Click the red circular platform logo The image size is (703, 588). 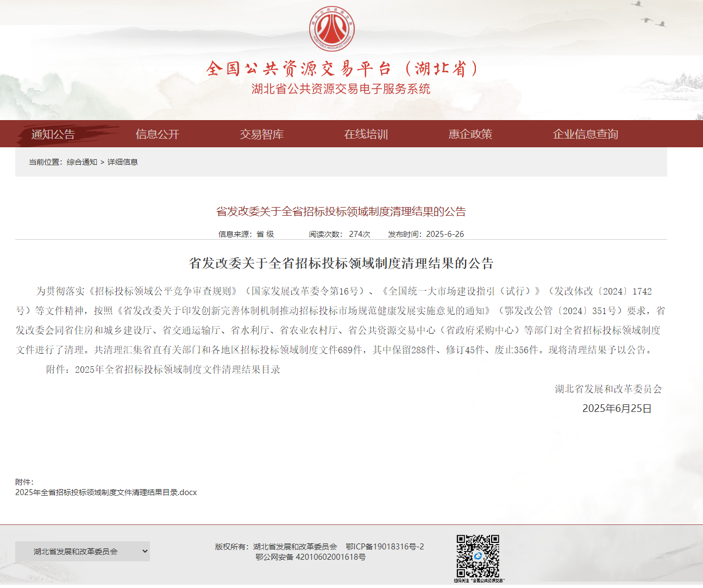(331, 29)
